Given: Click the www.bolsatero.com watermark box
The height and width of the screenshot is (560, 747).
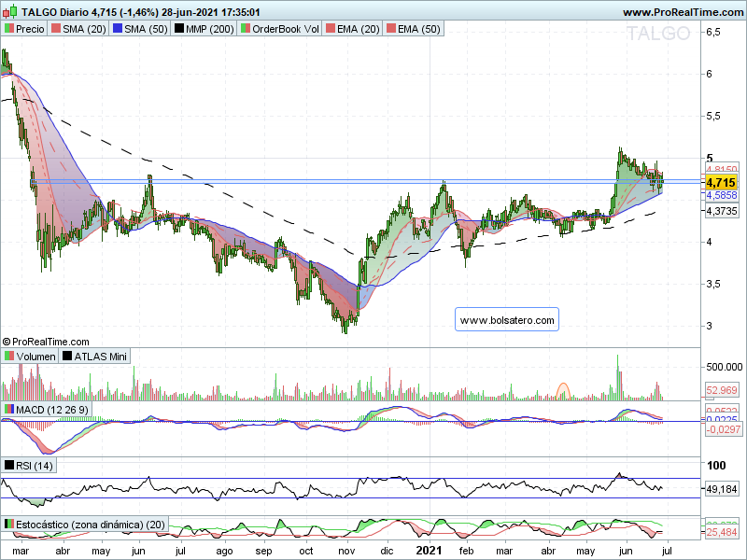Looking at the screenshot, I should tap(507, 319).
